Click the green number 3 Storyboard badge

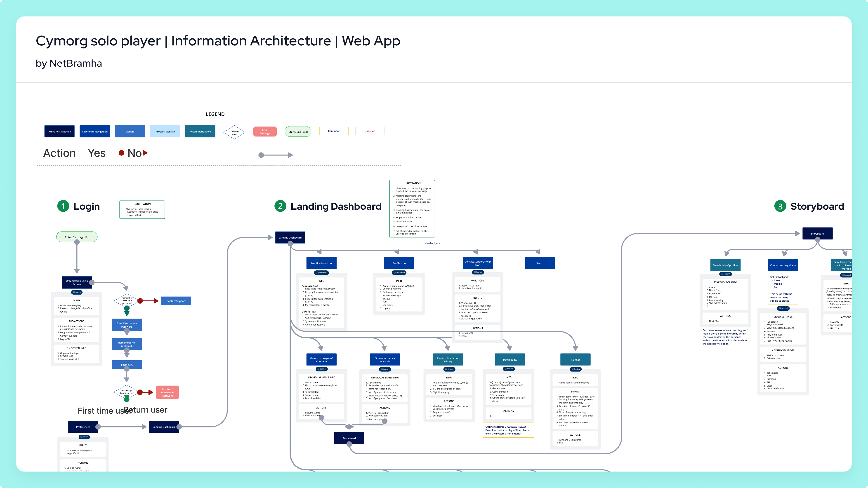click(780, 206)
